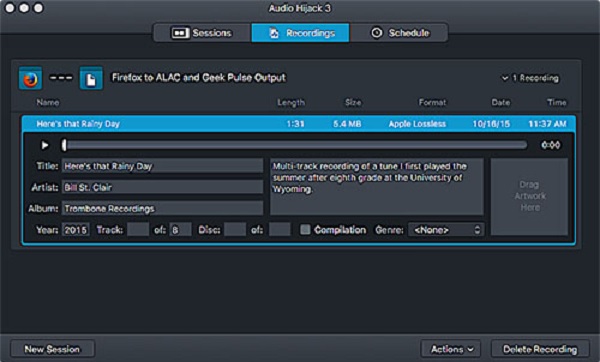The height and width of the screenshot is (362, 600).
Task: Switch to the Recordings tab
Action: [x=300, y=33]
